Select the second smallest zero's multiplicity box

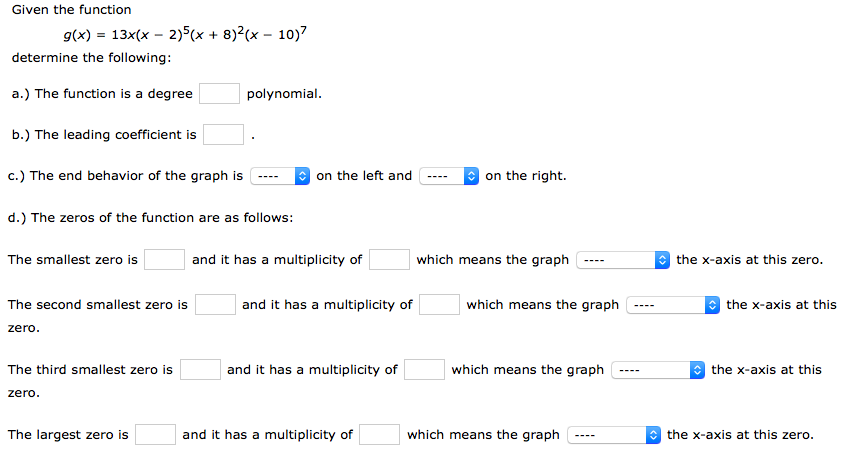click(439, 304)
